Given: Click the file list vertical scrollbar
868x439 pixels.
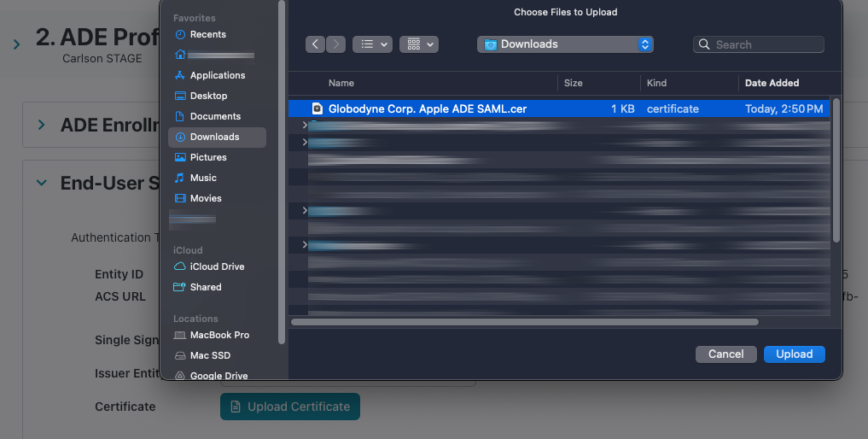Looking at the screenshot, I should [x=836, y=170].
